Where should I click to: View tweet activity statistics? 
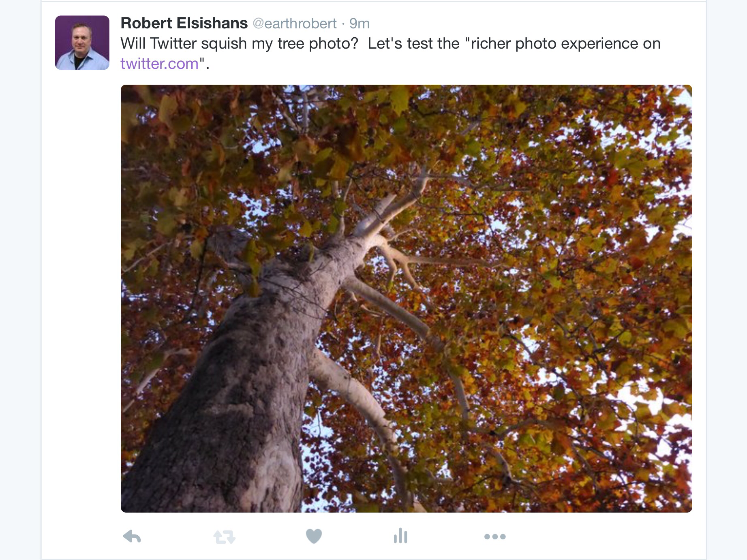click(400, 536)
